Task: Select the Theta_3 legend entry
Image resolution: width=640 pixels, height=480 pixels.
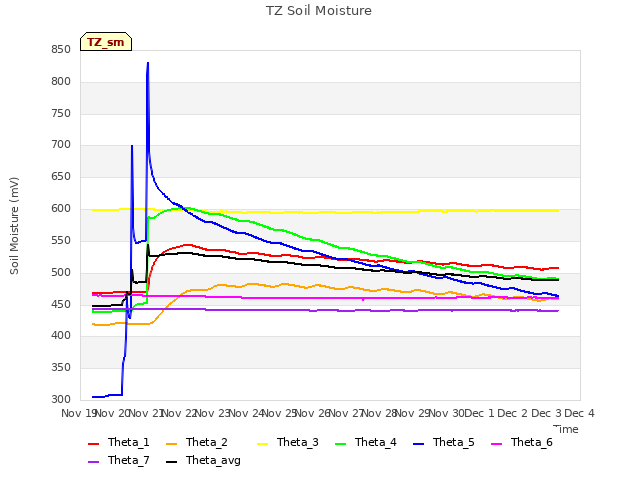Action: pyautogui.click(x=288, y=442)
